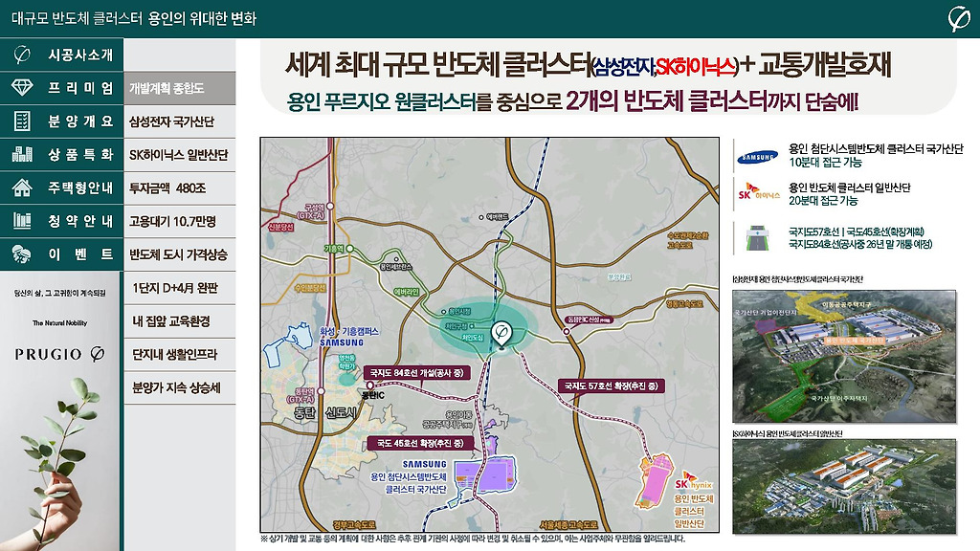Click the Prugio logo icon in top-right header
Screen dimensions: 980x551
(x=958, y=19)
